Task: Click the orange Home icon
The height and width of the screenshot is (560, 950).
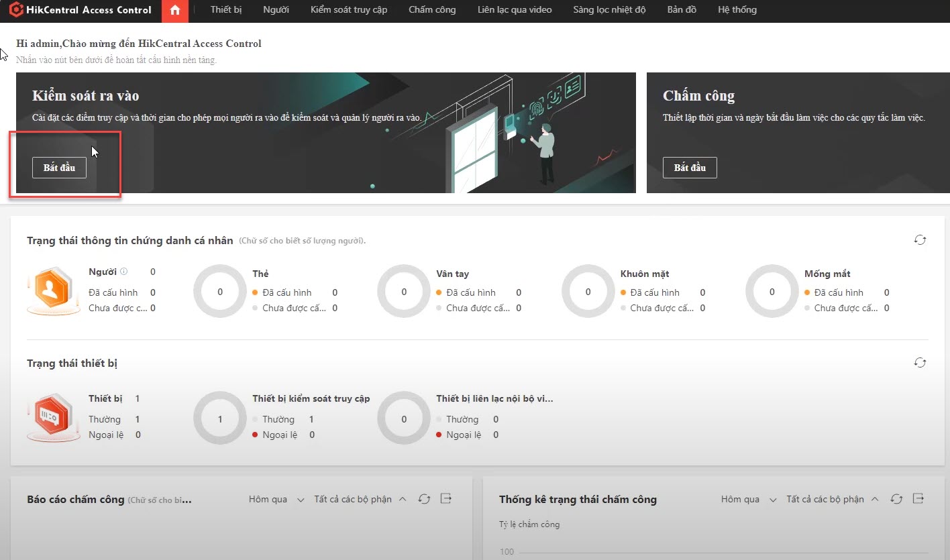Action: [x=175, y=10]
